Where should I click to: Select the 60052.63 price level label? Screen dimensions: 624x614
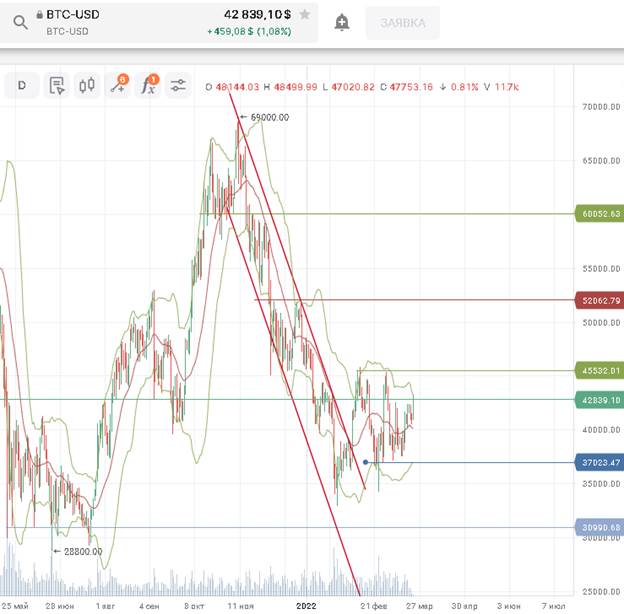coord(600,214)
